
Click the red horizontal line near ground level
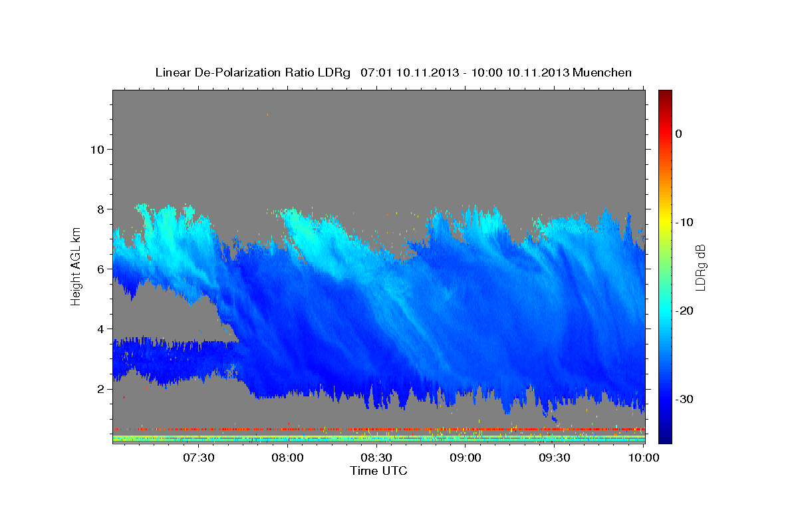pos(378,429)
